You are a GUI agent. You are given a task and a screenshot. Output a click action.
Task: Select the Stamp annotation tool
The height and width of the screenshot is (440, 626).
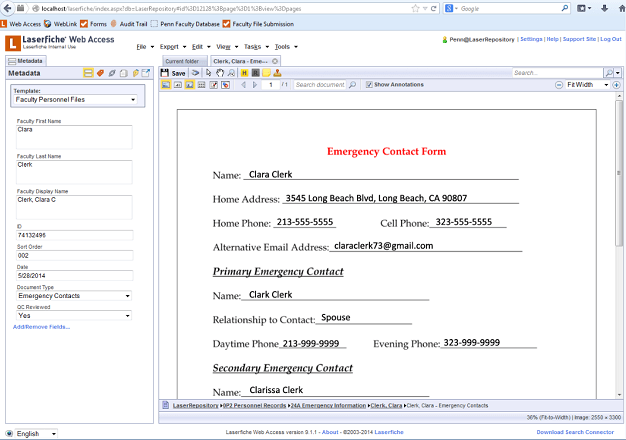pyautogui.click(x=277, y=73)
